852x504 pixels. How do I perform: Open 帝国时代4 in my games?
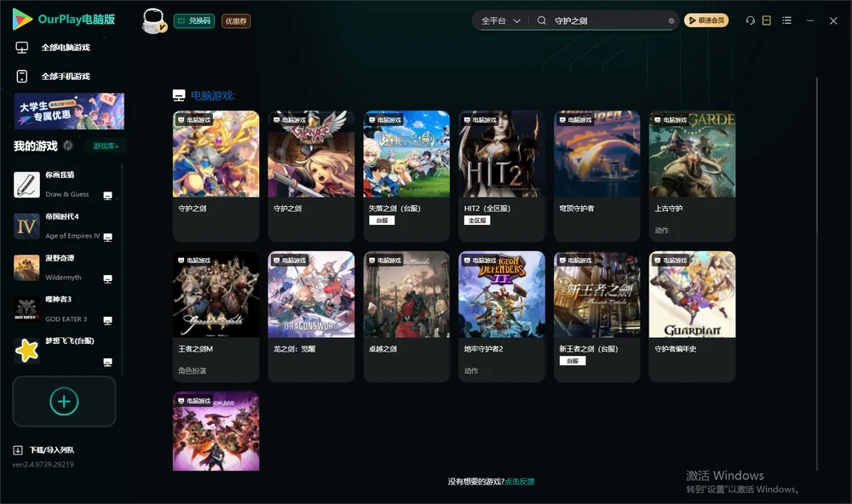tap(63, 226)
